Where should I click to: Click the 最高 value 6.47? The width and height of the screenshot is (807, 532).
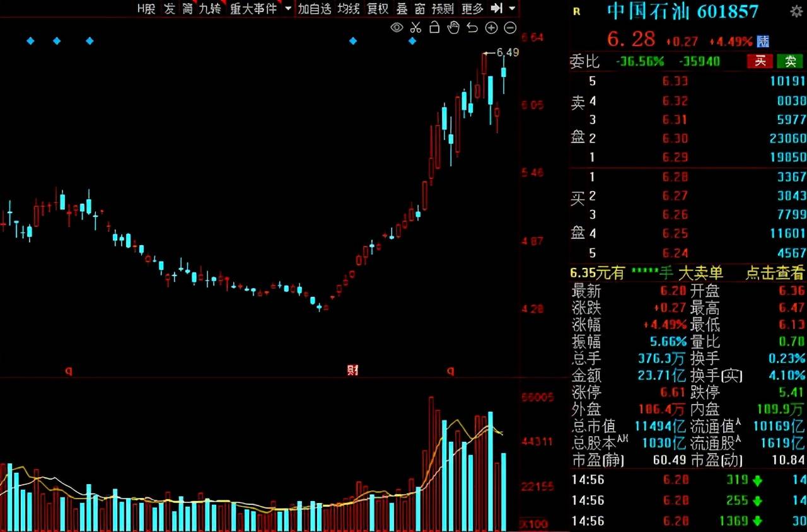[792, 309]
